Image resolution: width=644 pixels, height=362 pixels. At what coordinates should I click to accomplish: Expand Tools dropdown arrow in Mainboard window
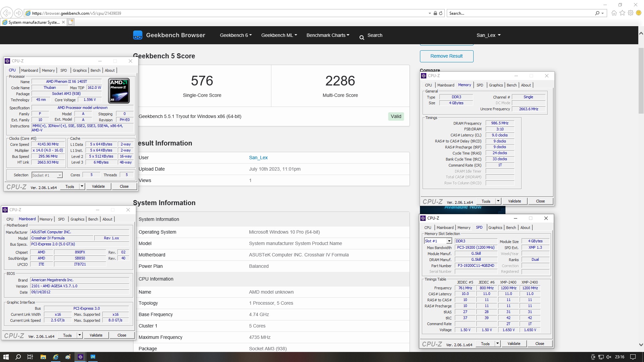[x=79, y=335]
